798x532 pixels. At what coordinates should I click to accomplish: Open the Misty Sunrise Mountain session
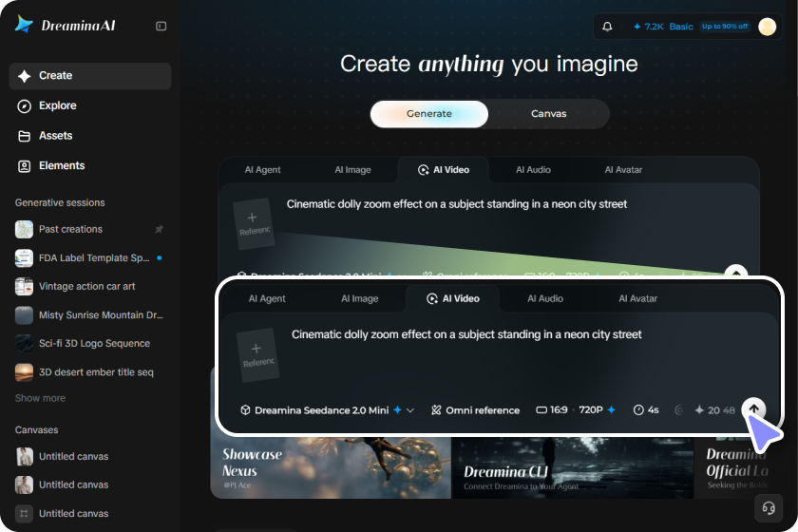pyautogui.click(x=90, y=315)
